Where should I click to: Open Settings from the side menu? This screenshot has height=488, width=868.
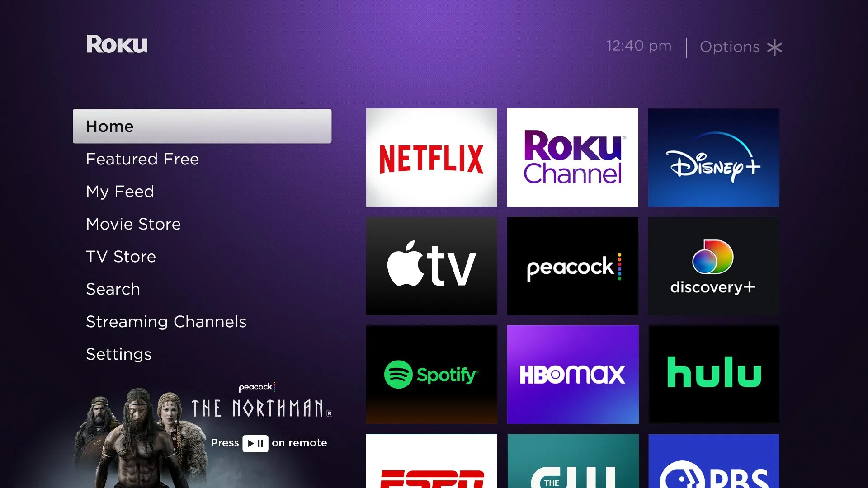click(118, 354)
